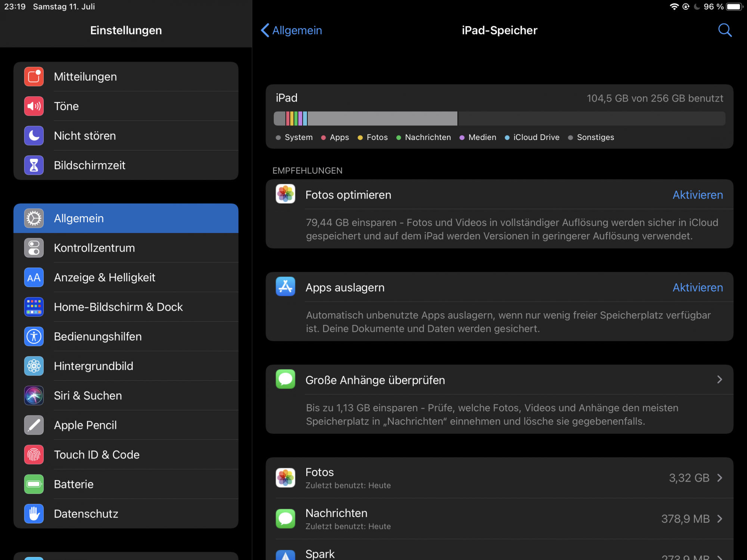Open Batterie settings entry
Image resolution: width=747 pixels, height=560 pixels.
[74, 484]
